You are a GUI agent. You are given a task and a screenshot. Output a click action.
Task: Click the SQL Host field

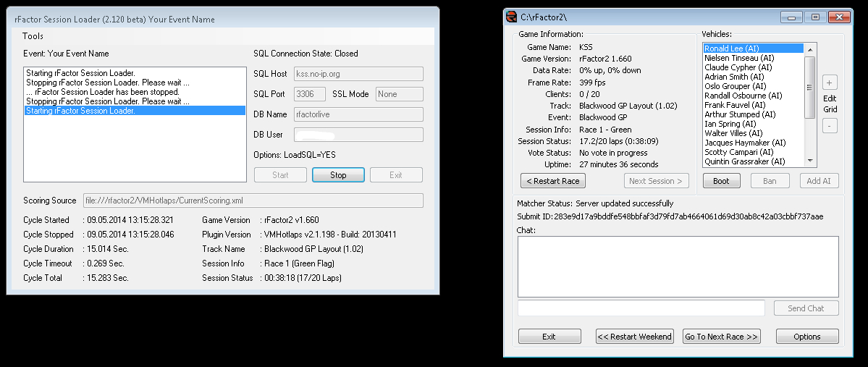point(358,74)
